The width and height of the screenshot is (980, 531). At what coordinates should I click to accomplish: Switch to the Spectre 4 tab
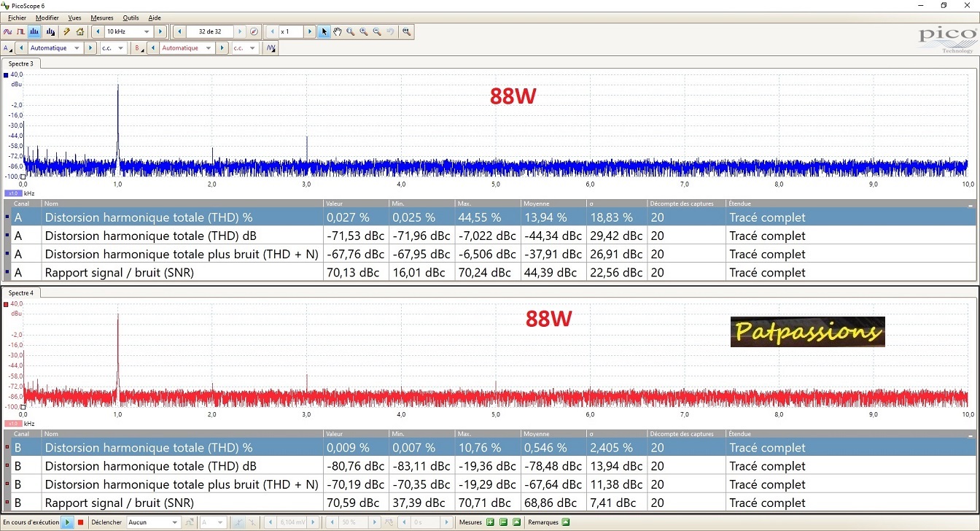coord(21,293)
